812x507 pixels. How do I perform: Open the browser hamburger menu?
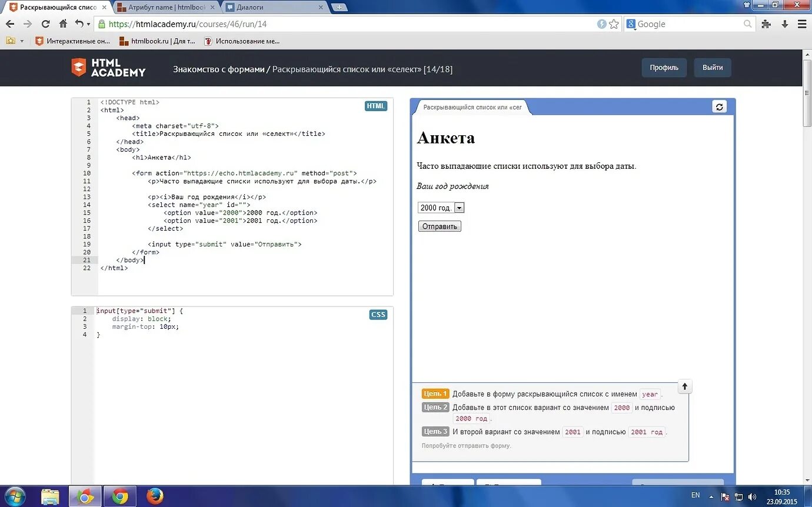coord(801,24)
